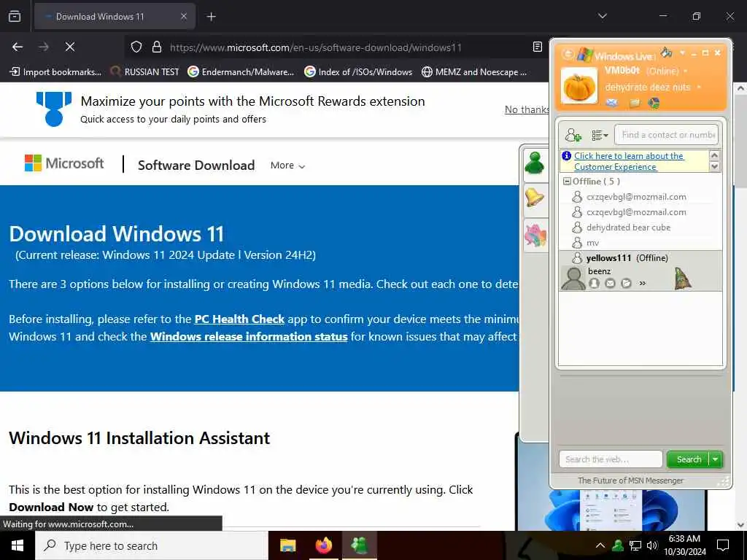This screenshot has width=747, height=560.
Task: Click the browser Back arrow button
Action: [x=18, y=47]
